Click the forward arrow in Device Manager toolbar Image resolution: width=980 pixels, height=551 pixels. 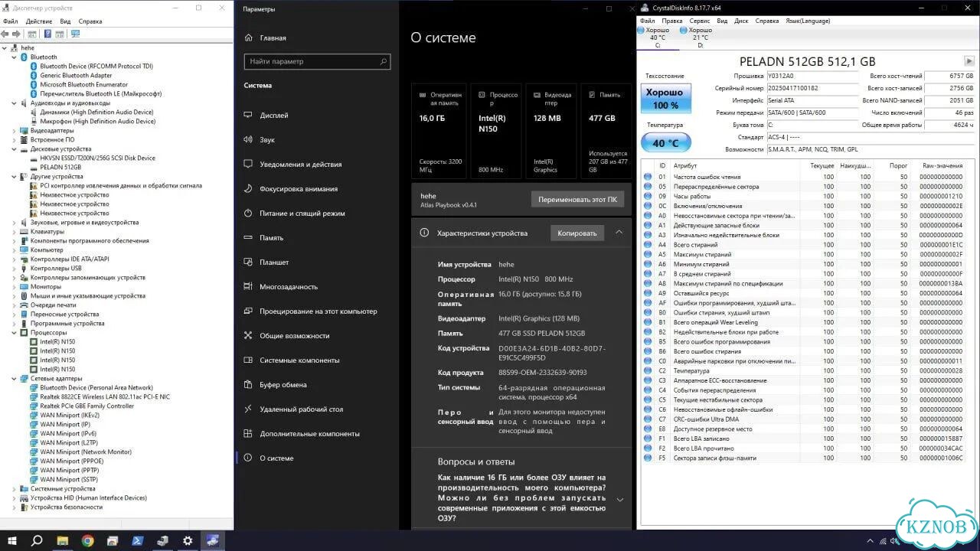(x=15, y=34)
